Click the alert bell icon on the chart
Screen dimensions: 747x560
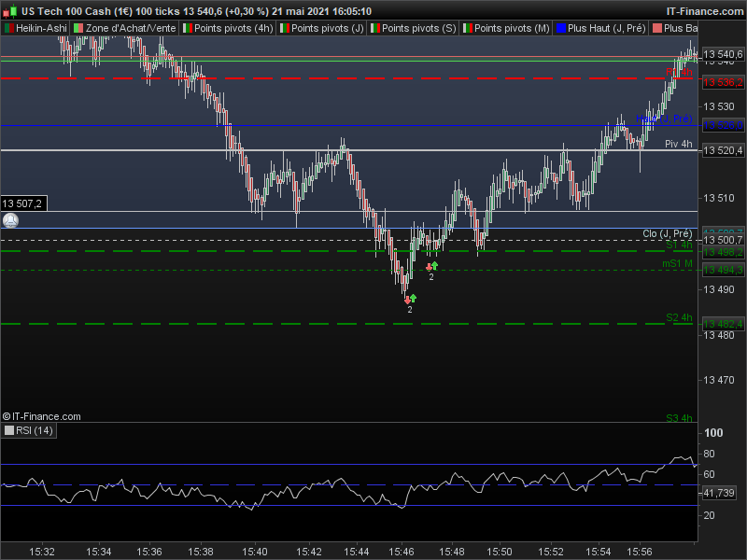tap(10, 220)
